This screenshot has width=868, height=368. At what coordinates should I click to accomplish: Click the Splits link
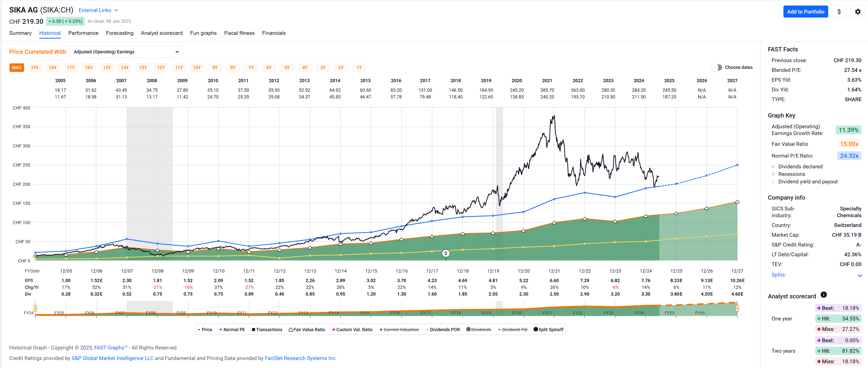click(778, 275)
